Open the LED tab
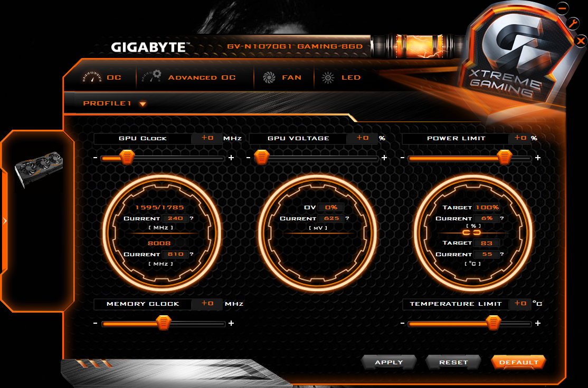 [341, 77]
